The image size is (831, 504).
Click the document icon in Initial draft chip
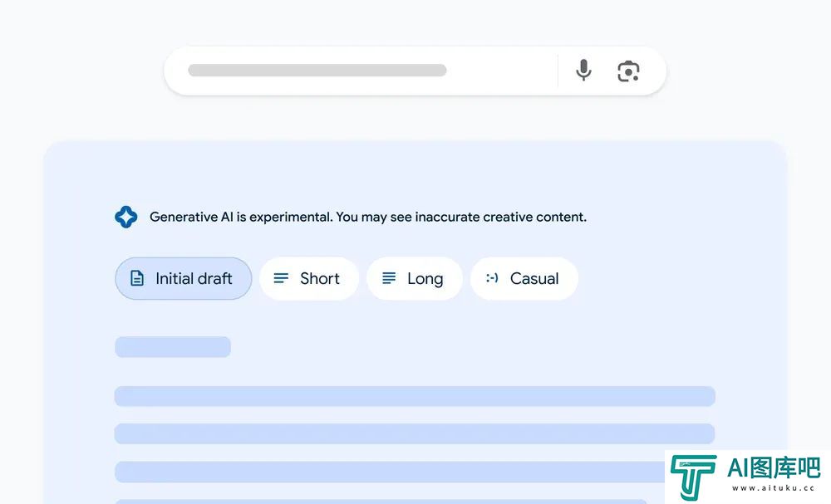(137, 278)
